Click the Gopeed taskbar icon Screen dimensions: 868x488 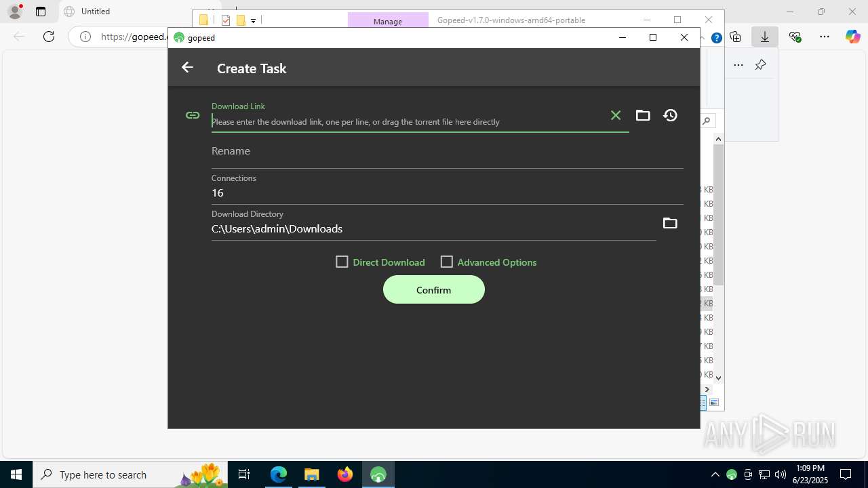(x=378, y=474)
